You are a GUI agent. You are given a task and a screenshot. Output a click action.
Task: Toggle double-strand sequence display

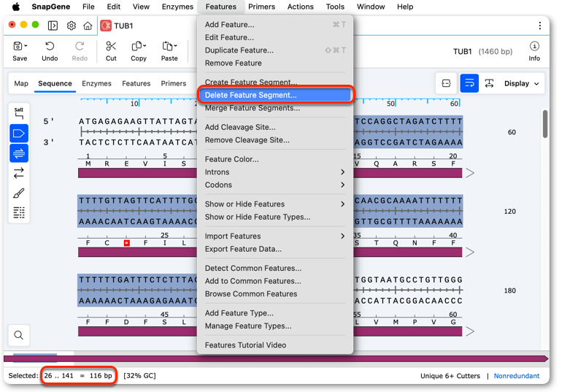point(19,153)
